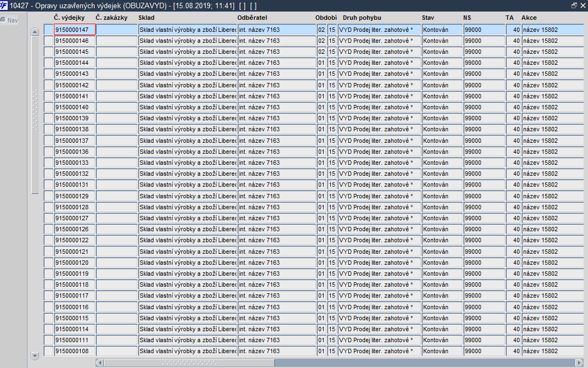Click Druh pohybu cell in row 9150000142
The height and width of the screenshot is (368, 588).
tap(379, 85)
